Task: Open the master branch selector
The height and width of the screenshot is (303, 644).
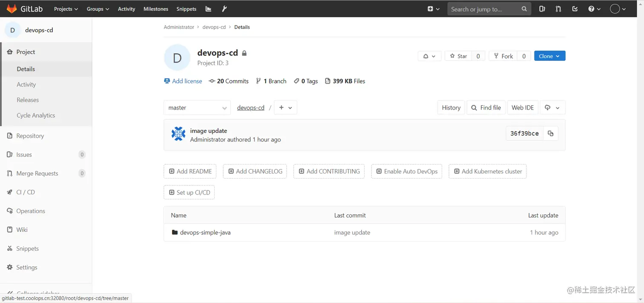Action: click(x=197, y=108)
